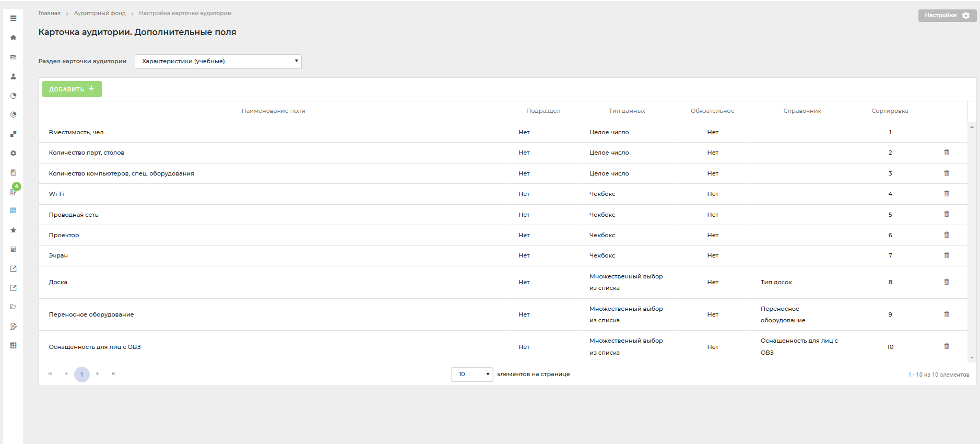Image resolution: width=980 pixels, height=444 pixels.
Task: Click 'Чекбокс' type in Wi-Fi row
Action: click(603, 194)
